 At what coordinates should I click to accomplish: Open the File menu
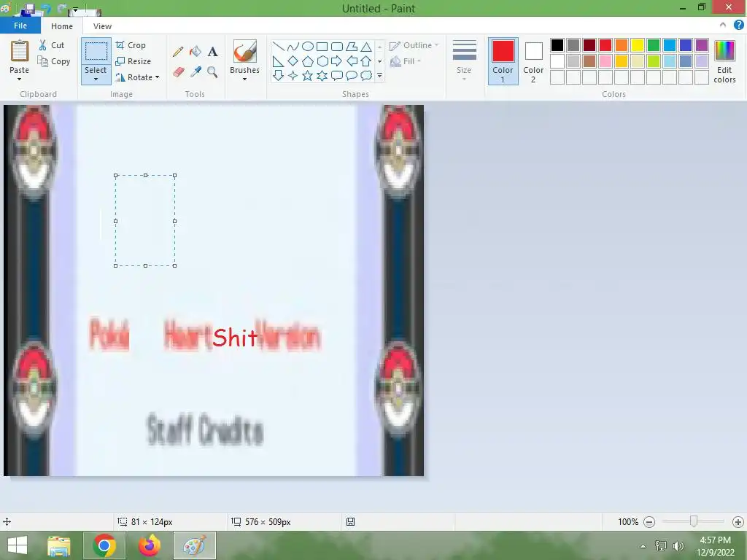[20, 26]
